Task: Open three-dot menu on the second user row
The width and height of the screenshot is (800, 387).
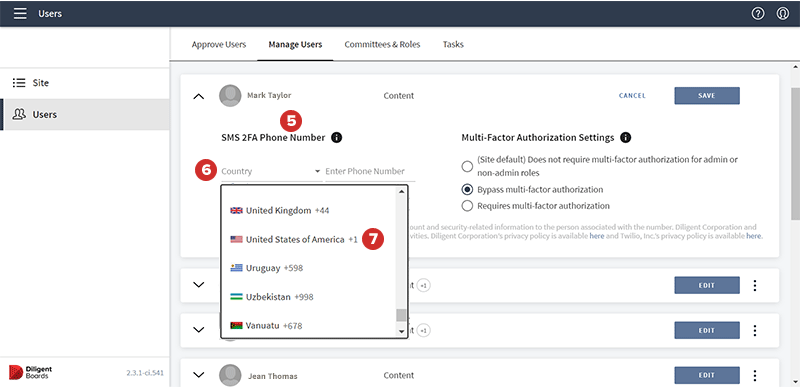Action: (x=755, y=286)
